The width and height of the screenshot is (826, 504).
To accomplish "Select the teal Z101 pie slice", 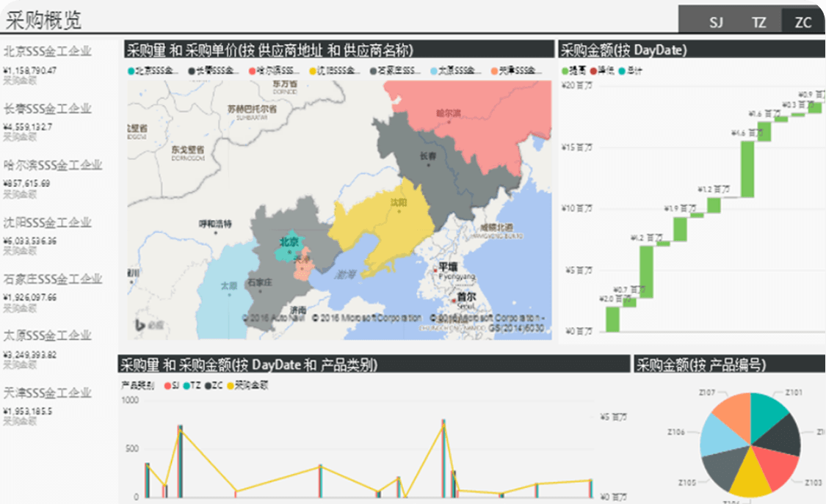I will tap(765, 416).
